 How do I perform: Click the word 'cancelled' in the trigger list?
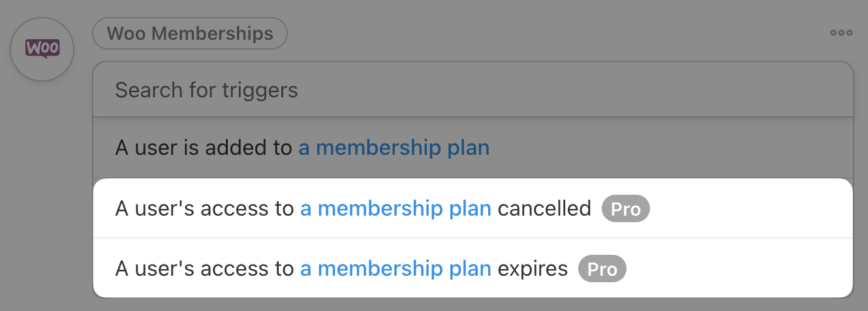click(x=544, y=209)
